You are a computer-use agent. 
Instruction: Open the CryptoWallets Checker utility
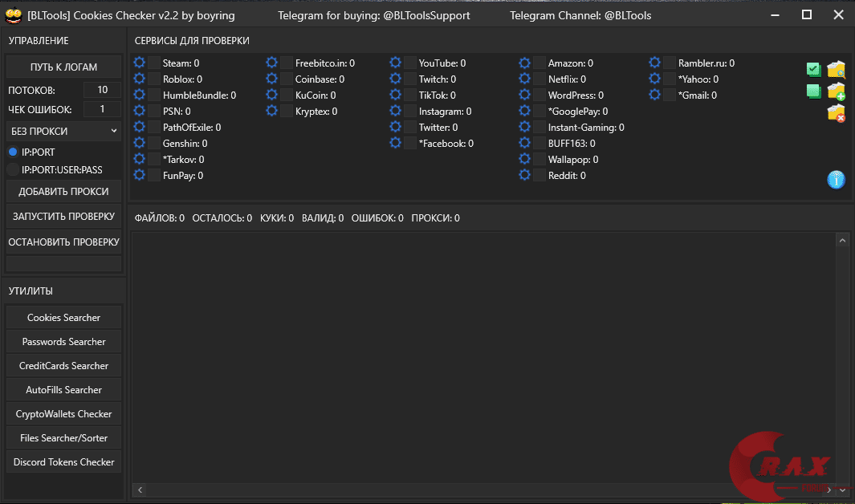coord(63,413)
